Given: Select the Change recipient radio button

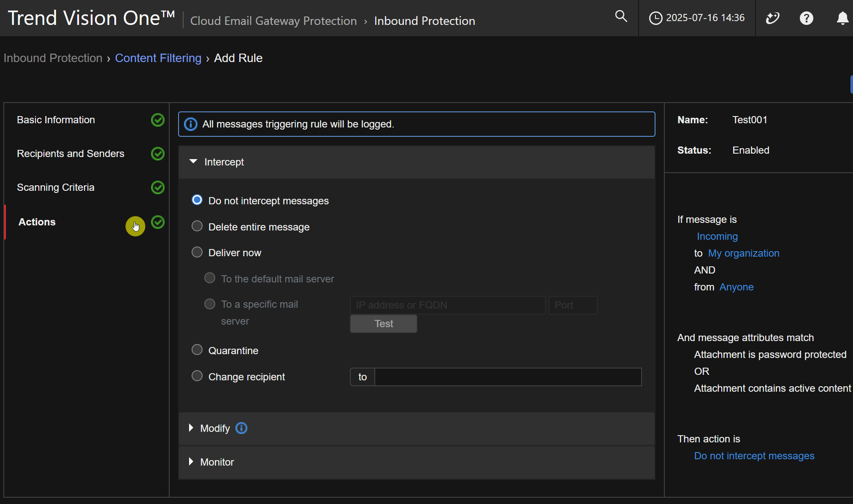Looking at the screenshot, I should click(197, 376).
